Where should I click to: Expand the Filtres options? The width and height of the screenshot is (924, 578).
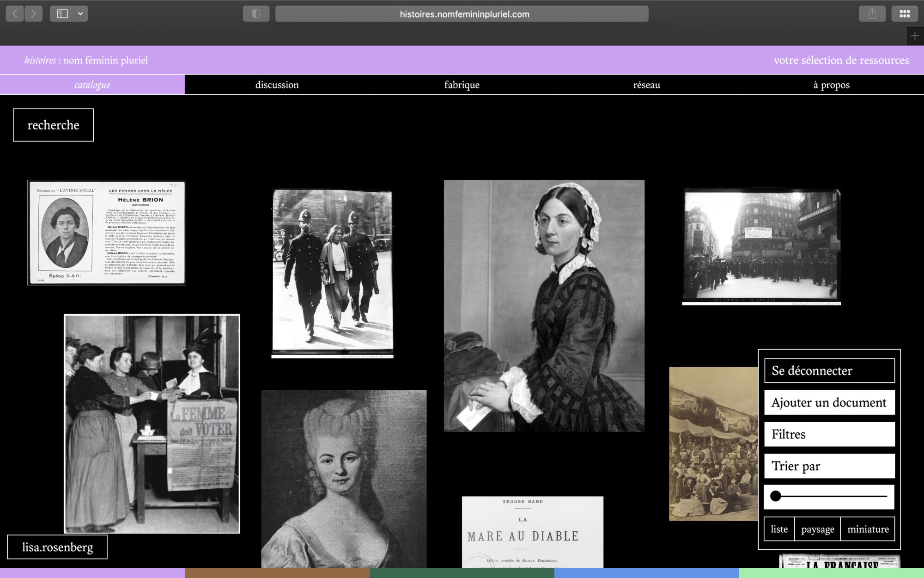829,434
